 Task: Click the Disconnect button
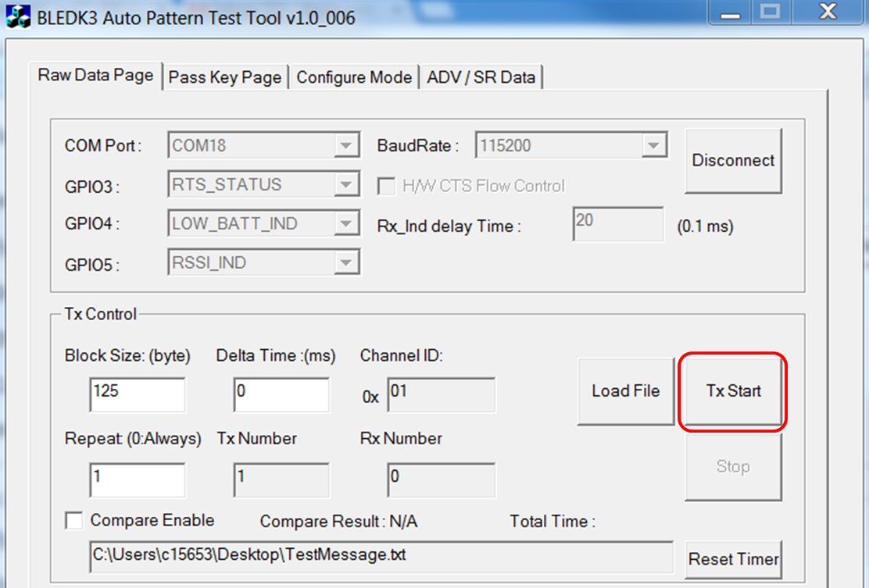point(733,161)
